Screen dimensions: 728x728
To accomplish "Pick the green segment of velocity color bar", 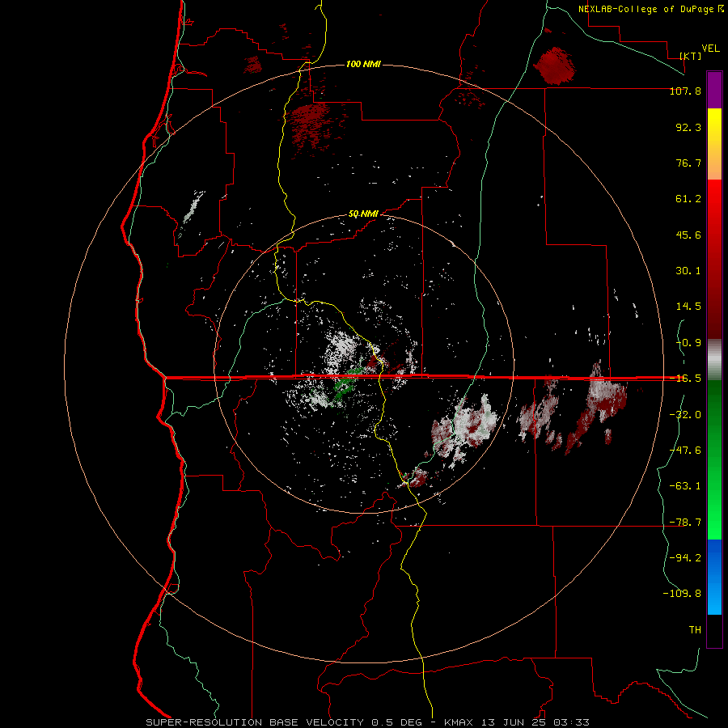I will pyautogui.click(x=714, y=459).
